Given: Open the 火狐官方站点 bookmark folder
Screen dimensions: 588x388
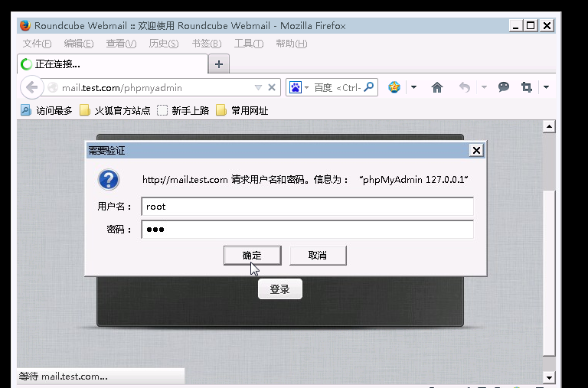Looking at the screenshot, I should 115,111.
